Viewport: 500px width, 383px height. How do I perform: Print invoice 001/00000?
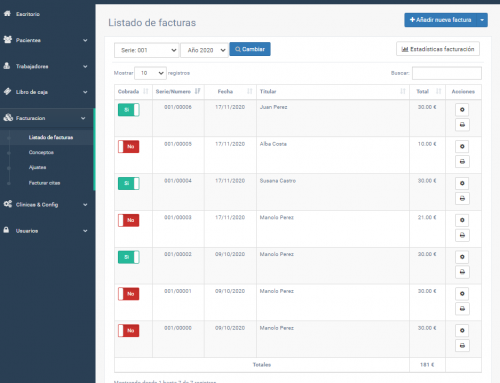462,346
